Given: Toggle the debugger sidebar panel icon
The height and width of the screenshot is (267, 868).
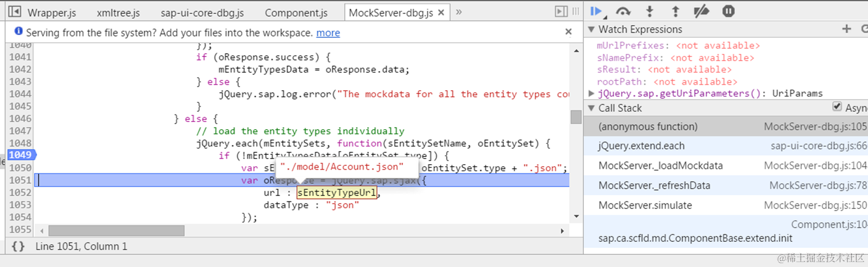Looking at the screenshot, I should [x=561, y=11].
